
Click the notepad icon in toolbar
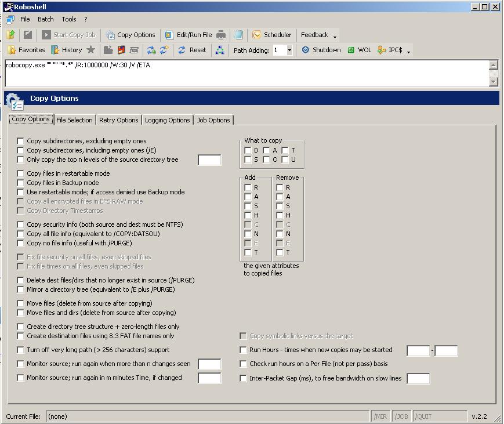(238, 35)
